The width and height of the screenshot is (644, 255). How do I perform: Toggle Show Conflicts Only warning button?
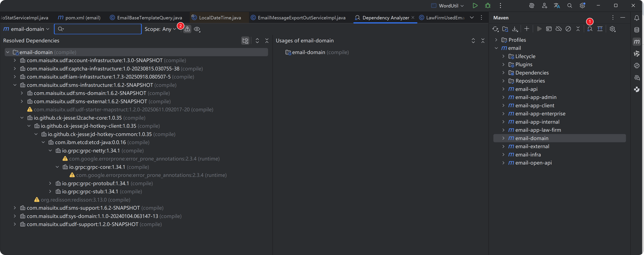187,29
